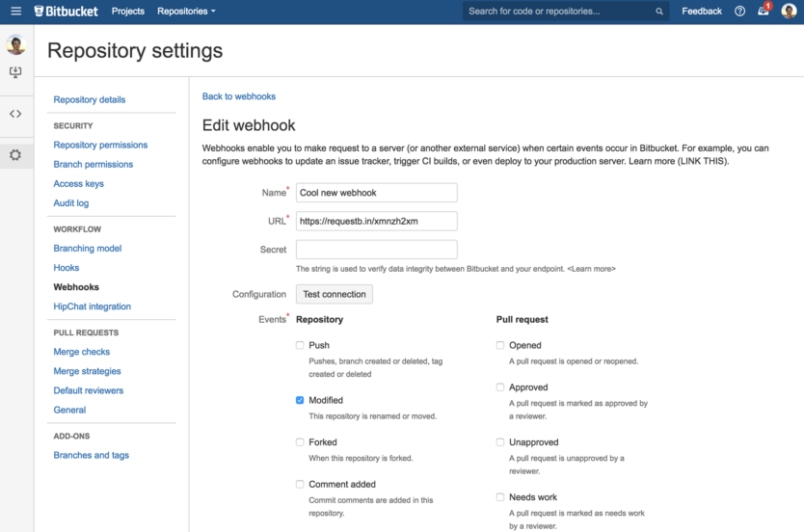Click the Test connection button
Image resolution: width=804 pixels, height=532 pixels.
point(335,294)
